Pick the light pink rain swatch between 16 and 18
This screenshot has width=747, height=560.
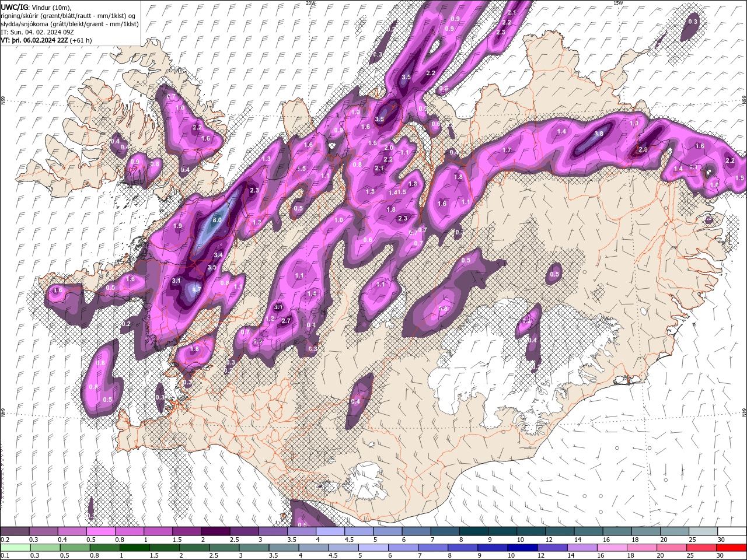click(x=613, y=547)
